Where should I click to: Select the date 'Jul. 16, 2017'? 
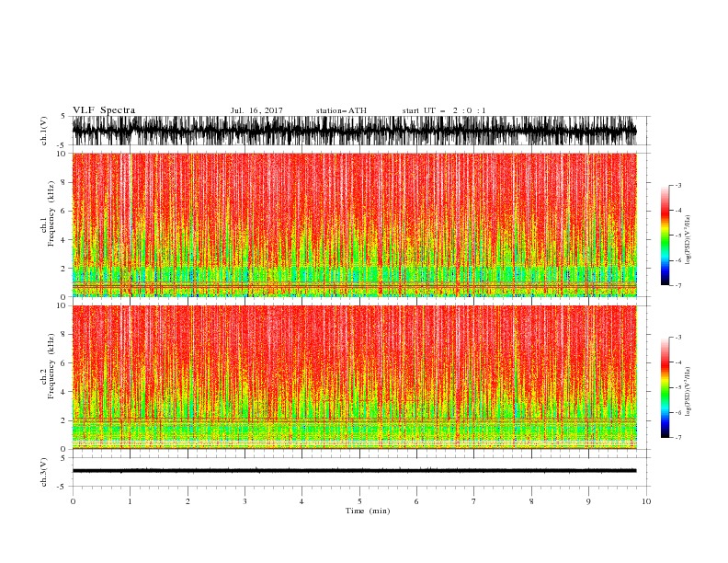point(256,110)
